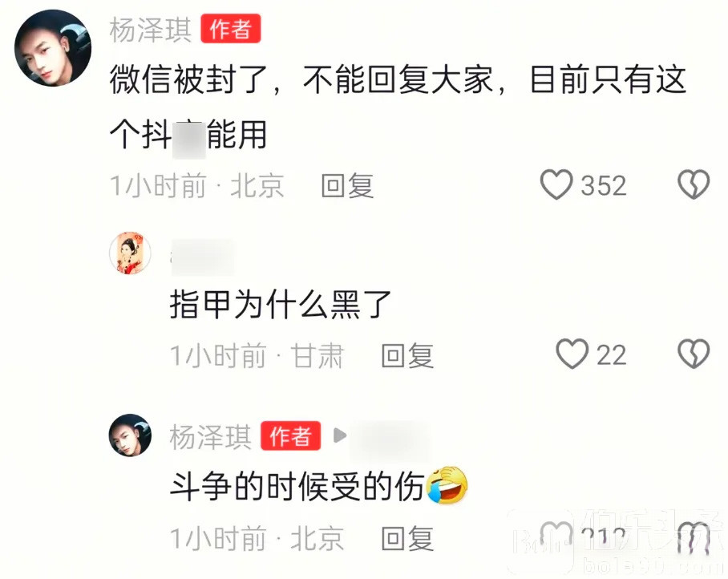
Task: Tap the 作者 badge on the bottom reply
Action: pyautogui.click(x=291, y=435)
